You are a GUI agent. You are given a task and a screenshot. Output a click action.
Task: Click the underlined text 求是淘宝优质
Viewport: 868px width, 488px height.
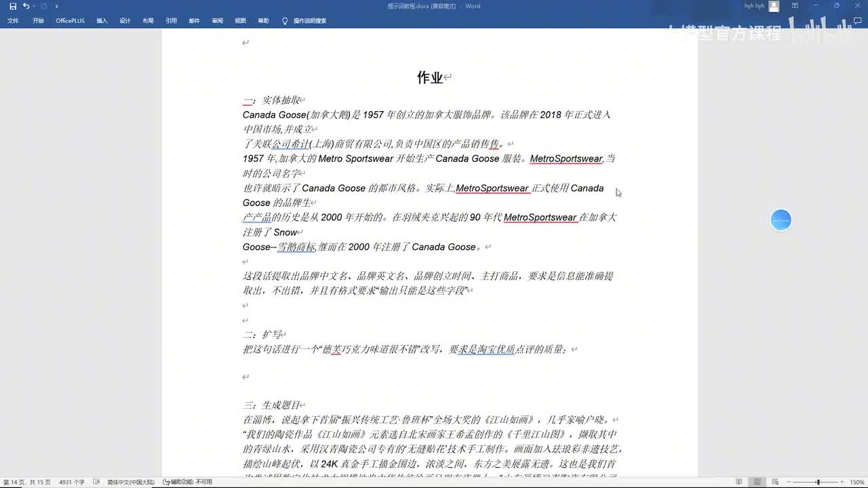[x=486, y=350]
